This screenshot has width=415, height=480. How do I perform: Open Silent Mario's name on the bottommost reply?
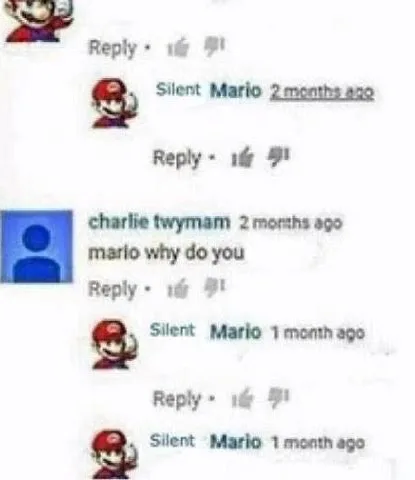[x=205, y=441]
